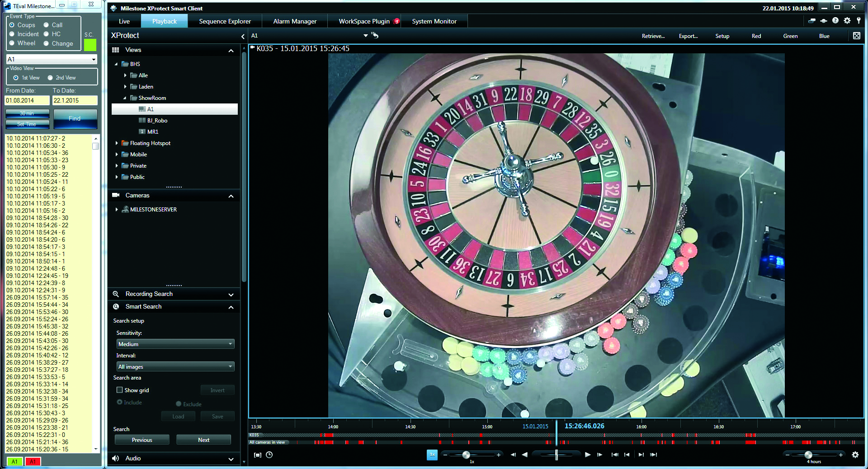The height and width of the screenshot is (469, 868).
Task: Open settings gear in top toolbar
Action: pos(847,21)
